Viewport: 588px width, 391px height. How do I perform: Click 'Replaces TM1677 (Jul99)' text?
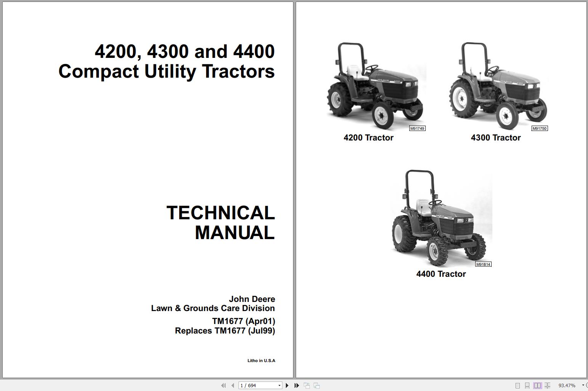[x=225, y=330]
